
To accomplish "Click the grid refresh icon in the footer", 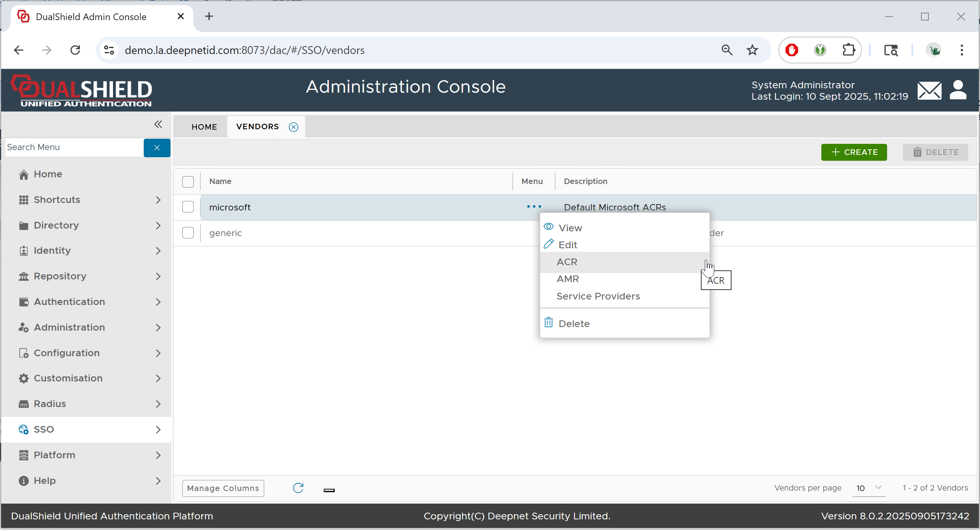I will tap(298, 488).
